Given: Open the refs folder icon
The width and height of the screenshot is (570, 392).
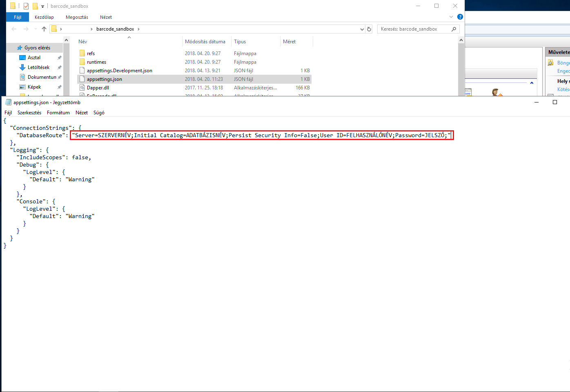Looking at the screenshot, I should (82, 53).
